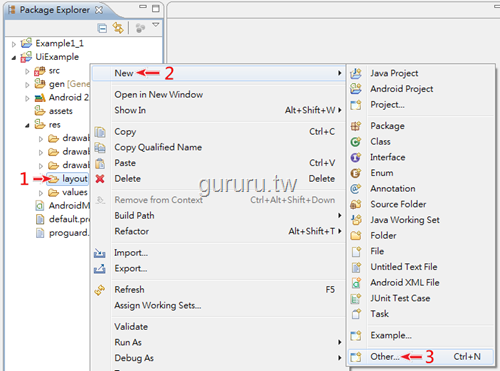
Task: Click the Copy icon in context menu
Action: coord(100,132)
